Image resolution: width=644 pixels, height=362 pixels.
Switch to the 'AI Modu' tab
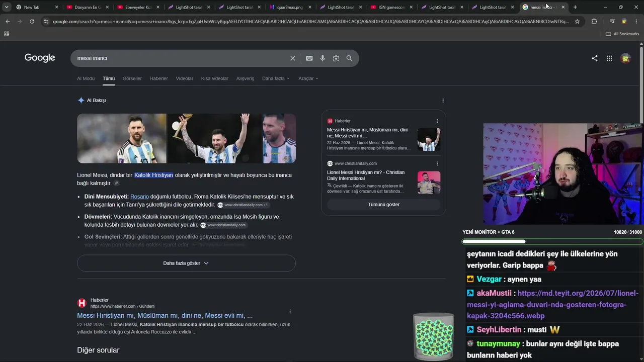[x=86, y=78]
